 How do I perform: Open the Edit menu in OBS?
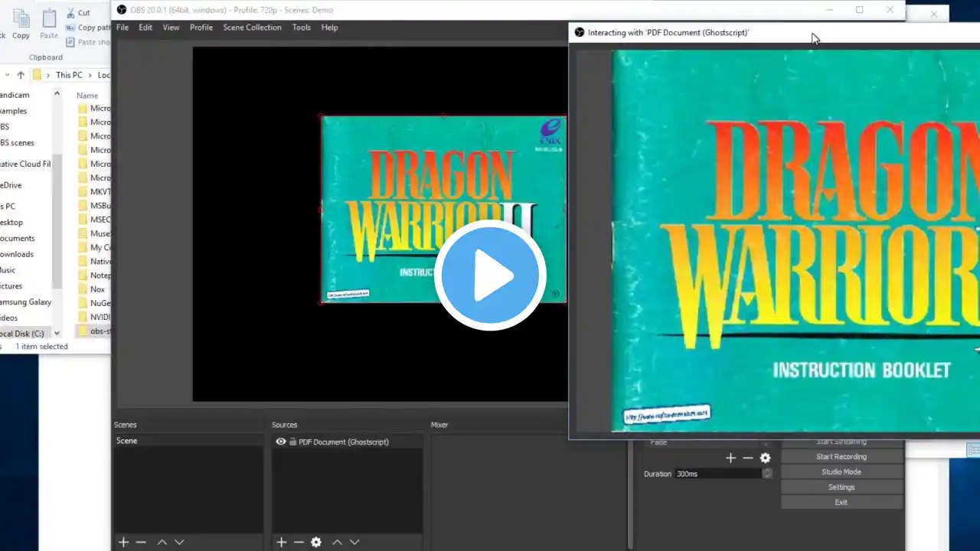point(145,28)
